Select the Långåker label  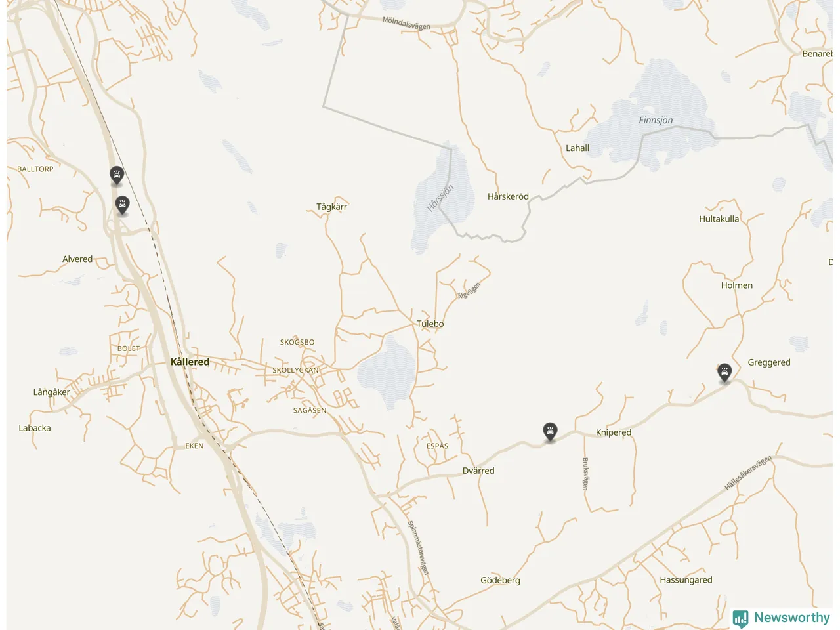[51, 392]
